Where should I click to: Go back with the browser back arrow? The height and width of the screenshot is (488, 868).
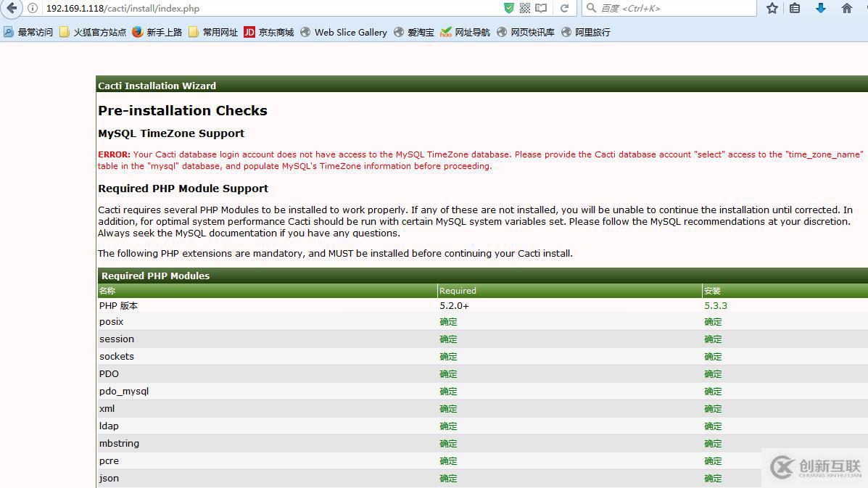[x=12, y=8]
